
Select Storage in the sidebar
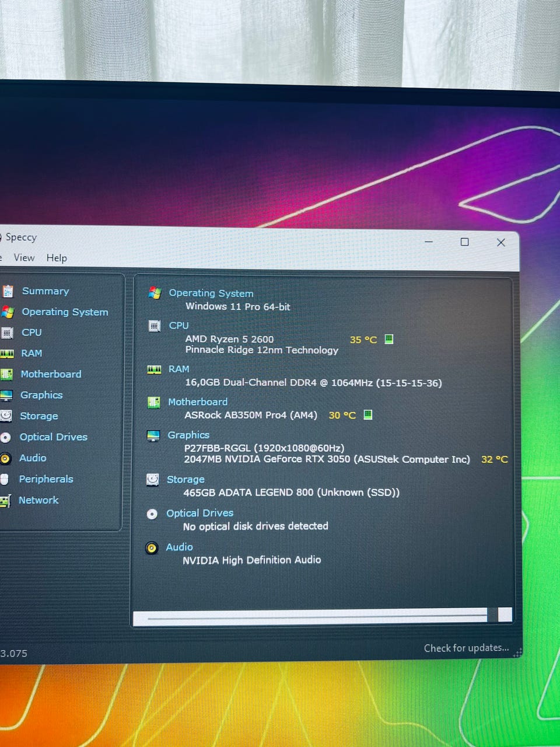(39, 416)
